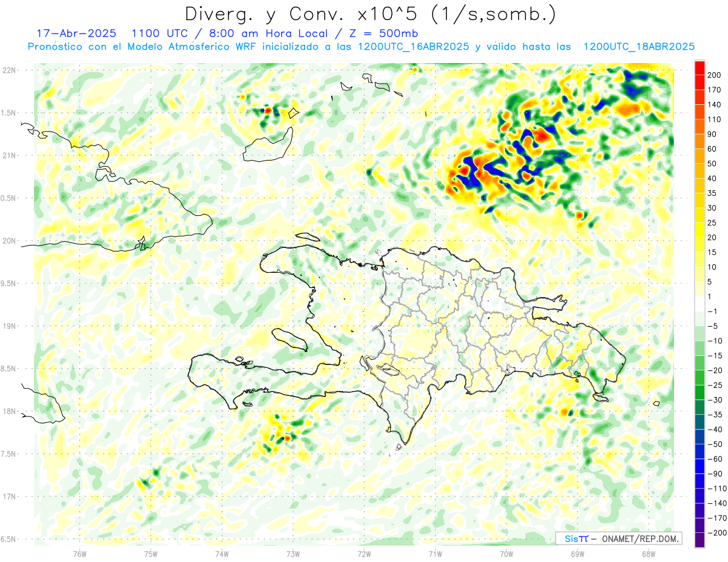Click the 17N latitude label
728x562 pixels.
tap(9, 497)
